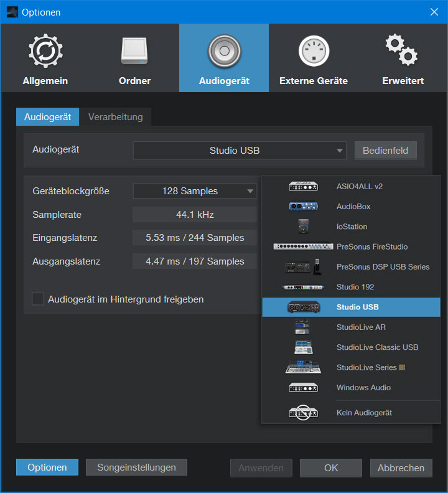Image resolution: width=448 pixels, height=493 pixels.
Task: Click the Eingangslatenz 5.53 ms value
Action: tap(195, 238)
